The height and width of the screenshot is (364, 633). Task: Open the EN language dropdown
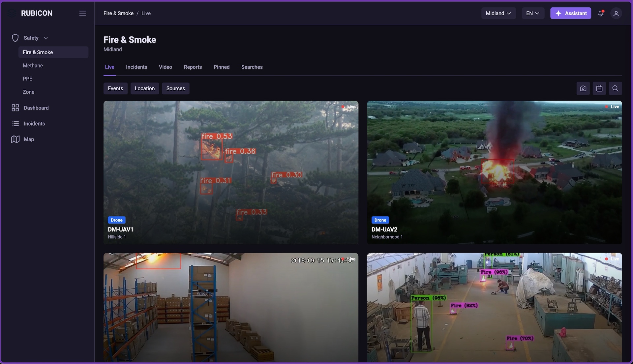(533, 13)
